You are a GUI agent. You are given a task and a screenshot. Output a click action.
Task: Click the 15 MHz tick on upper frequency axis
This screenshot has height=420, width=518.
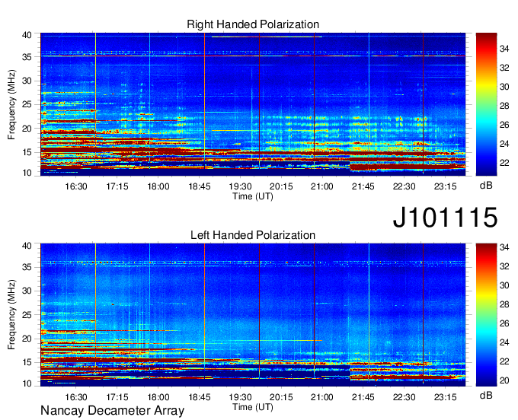pos(27,152)
